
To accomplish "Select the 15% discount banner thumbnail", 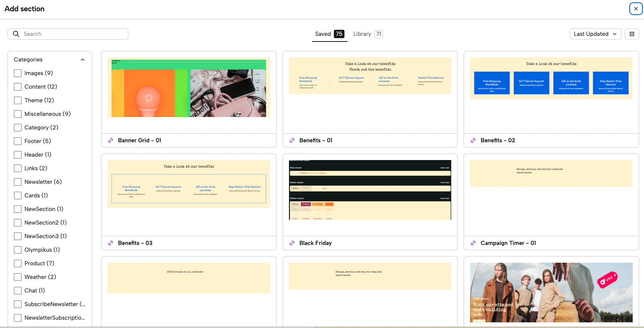I will pos(189,278).
